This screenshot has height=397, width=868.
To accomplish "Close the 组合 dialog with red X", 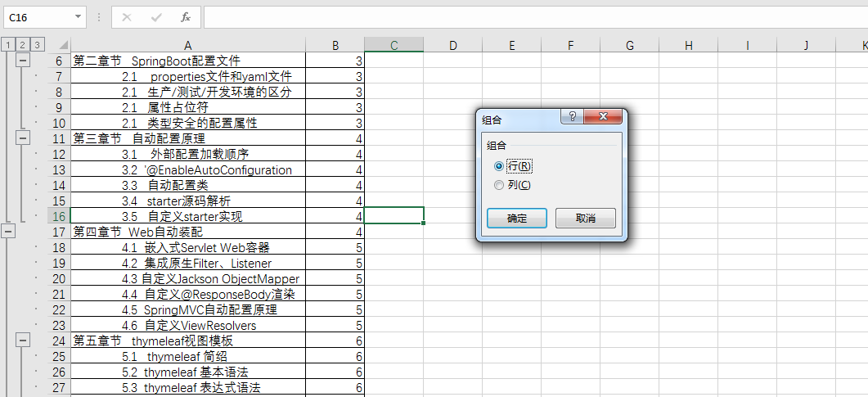I will (x=602, y=115).
